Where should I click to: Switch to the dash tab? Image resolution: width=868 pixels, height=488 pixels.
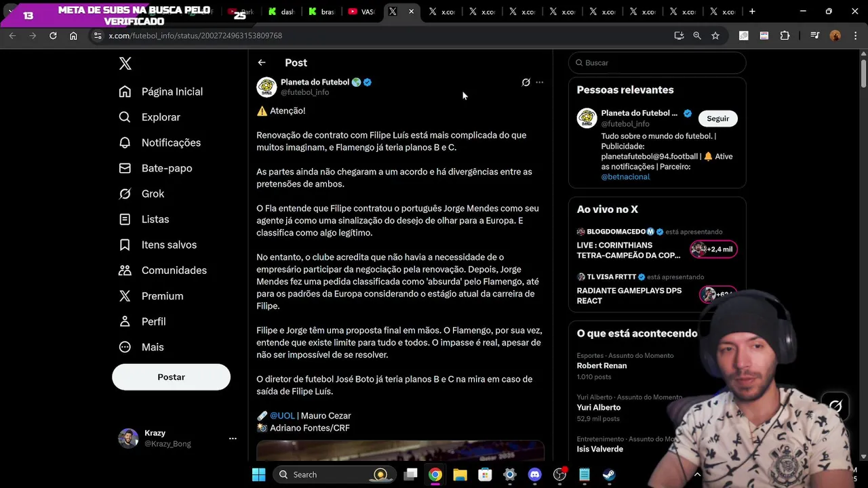coord(281,12)
